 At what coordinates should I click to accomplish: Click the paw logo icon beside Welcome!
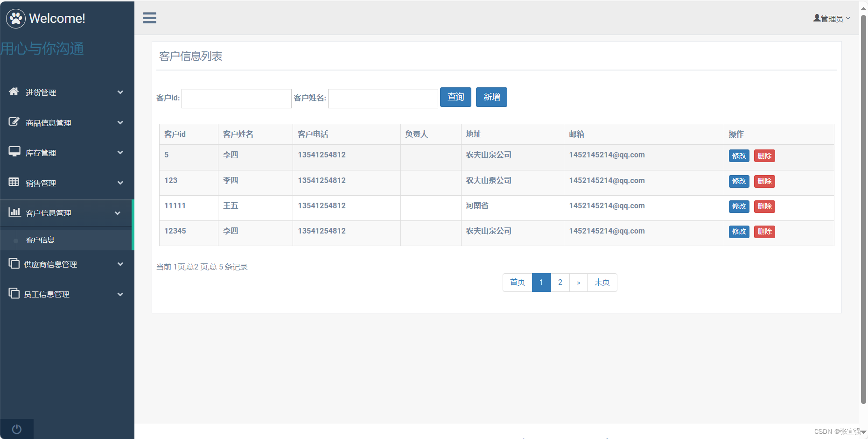(16, 19)
